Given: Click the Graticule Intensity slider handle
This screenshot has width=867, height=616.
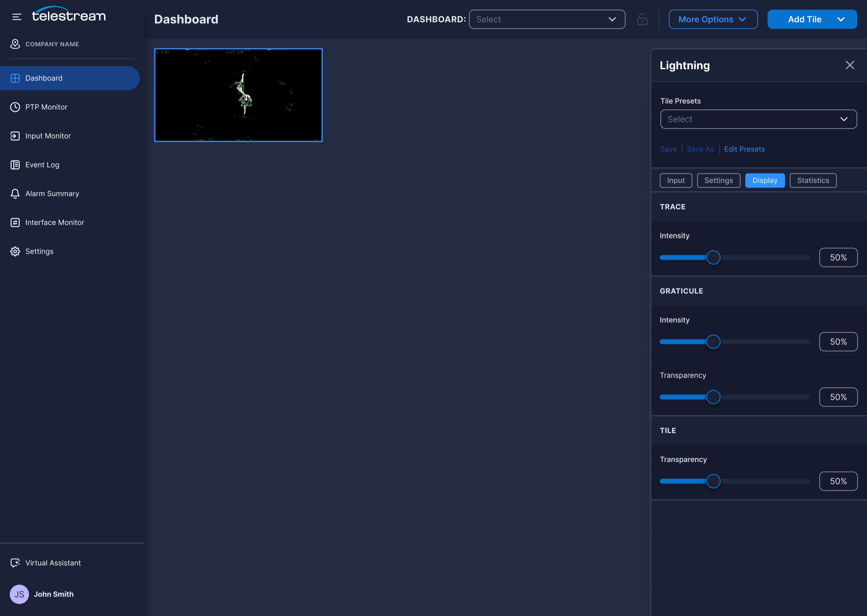Looking at the screenshot, I should click(x=713, y=342).
